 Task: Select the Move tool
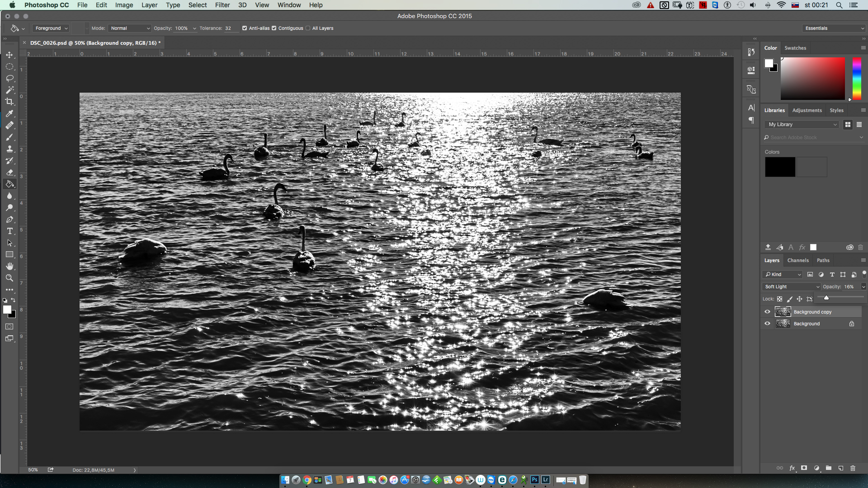[9, 55]
